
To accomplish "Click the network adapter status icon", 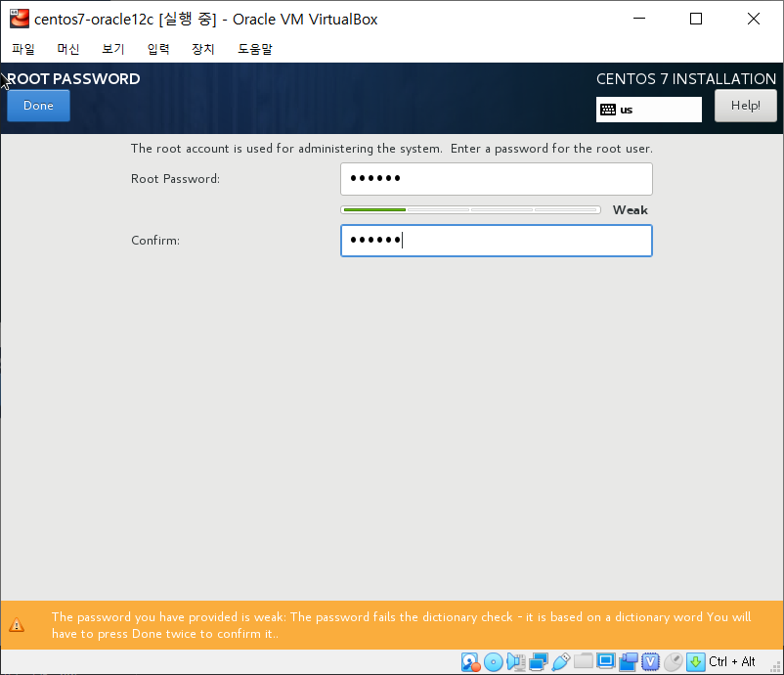I will 539,662.
